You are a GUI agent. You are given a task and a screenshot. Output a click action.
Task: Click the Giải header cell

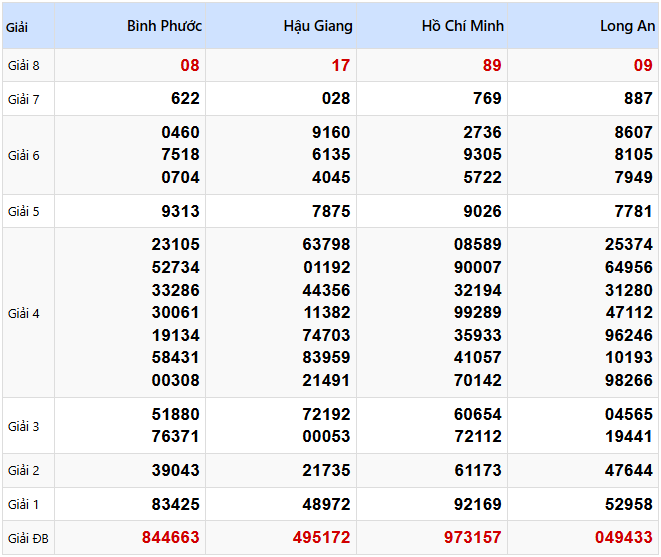17,27
